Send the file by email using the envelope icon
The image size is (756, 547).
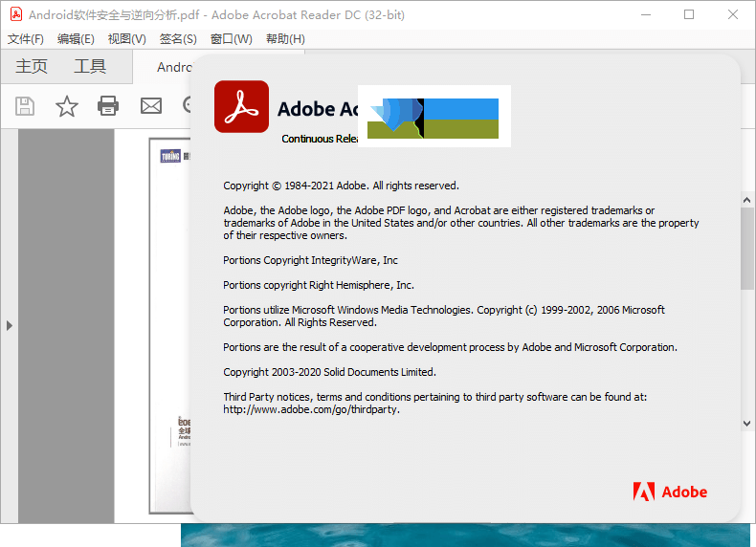151,106
